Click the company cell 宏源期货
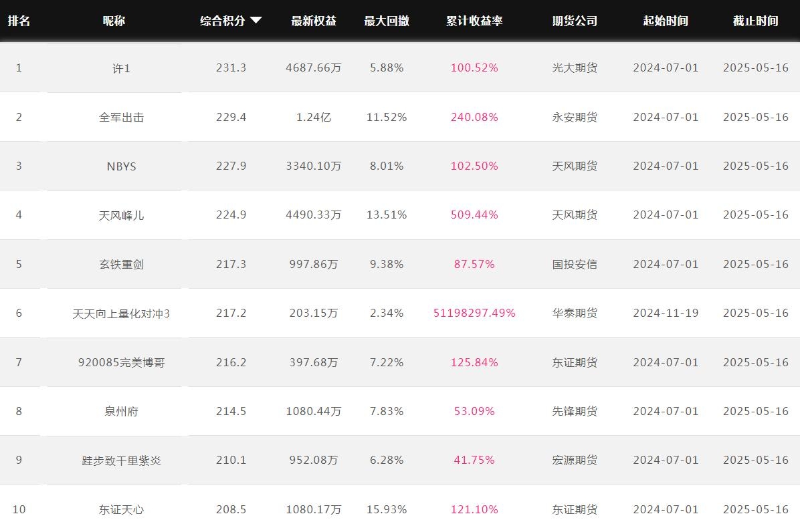This screenshot has height=532, width=800. [575, 460]
